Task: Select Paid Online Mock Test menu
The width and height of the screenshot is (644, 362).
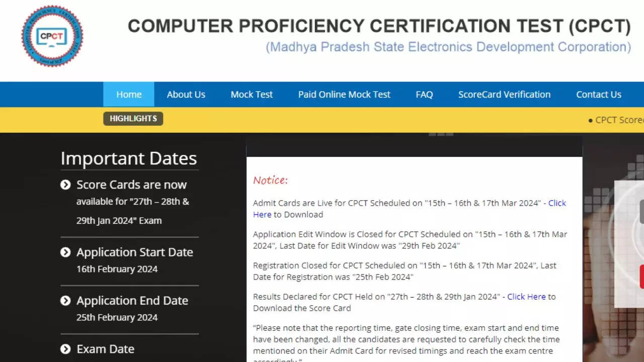Action: point(344,95)
